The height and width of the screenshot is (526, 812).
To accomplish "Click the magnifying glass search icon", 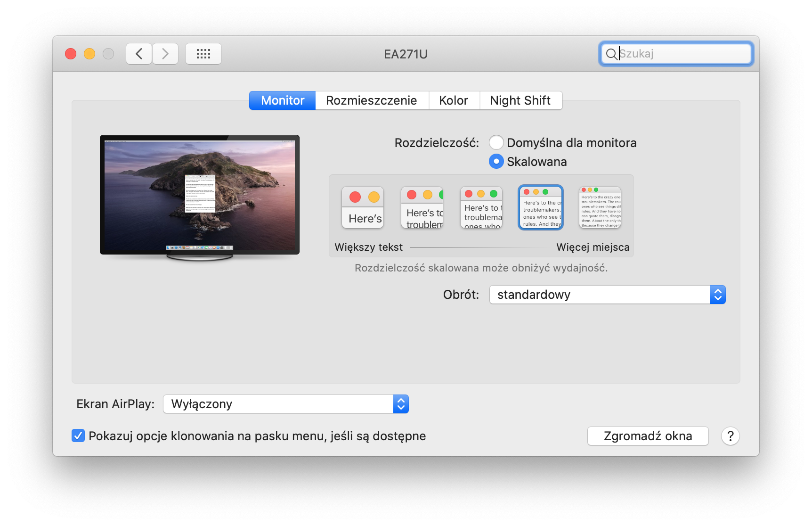I will point(611,54).
